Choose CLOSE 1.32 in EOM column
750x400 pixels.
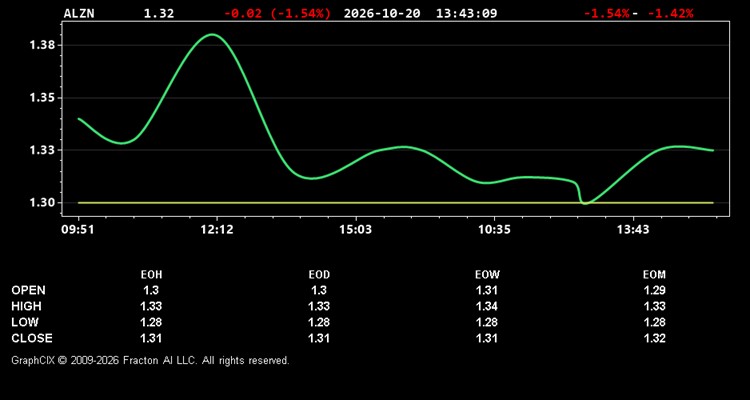pos(654,338)
